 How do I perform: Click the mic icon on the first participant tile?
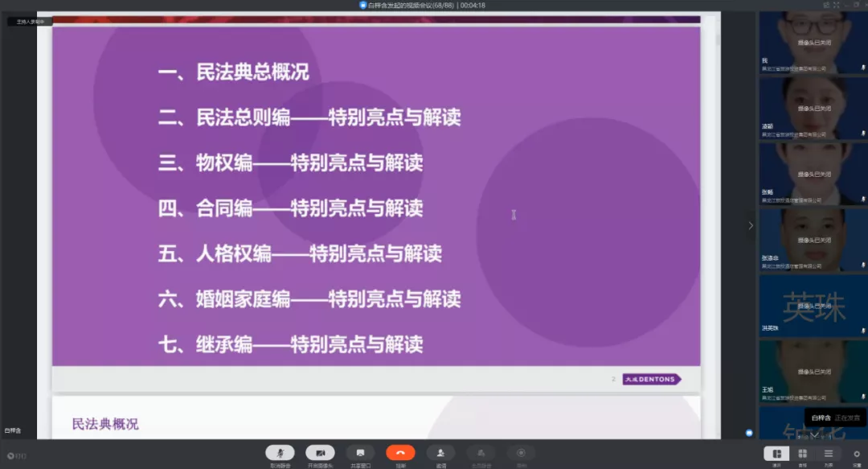pos(863,68)
